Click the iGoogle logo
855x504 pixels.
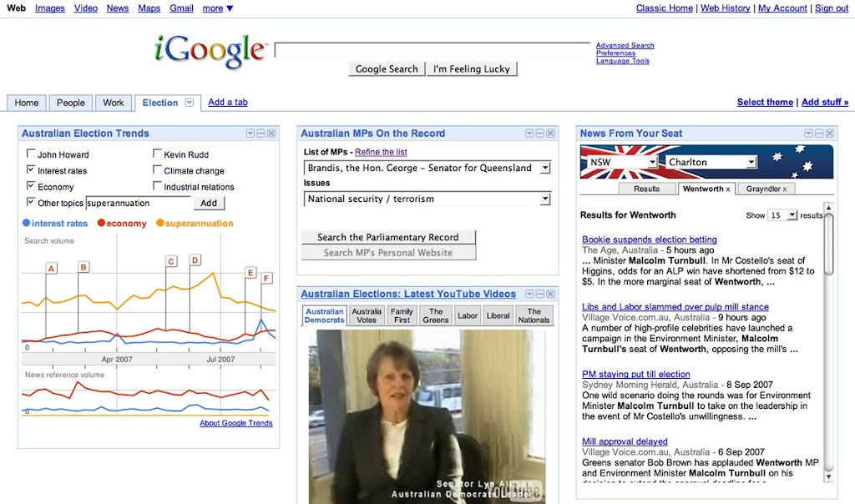210,51
